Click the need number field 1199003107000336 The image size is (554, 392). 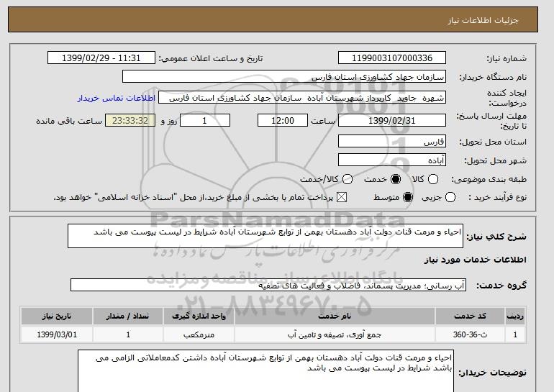tap(392, 58)
